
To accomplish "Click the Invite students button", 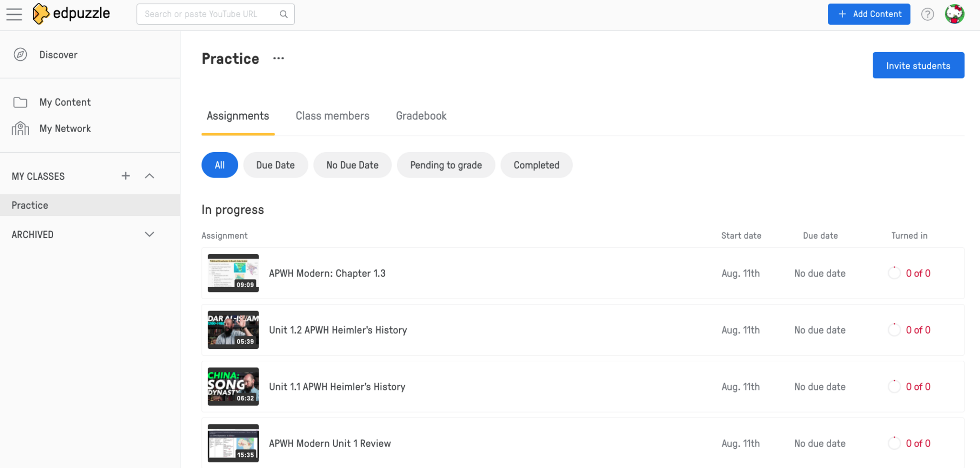I will click(x=918, y=66).
